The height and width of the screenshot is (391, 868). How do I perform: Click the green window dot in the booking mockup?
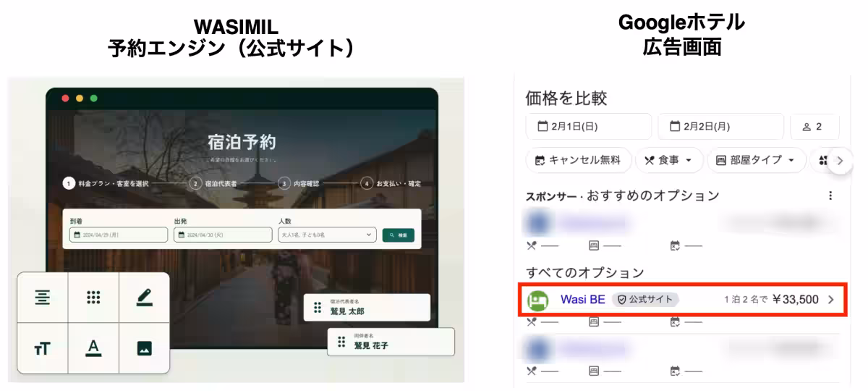[x=93, y=98]
